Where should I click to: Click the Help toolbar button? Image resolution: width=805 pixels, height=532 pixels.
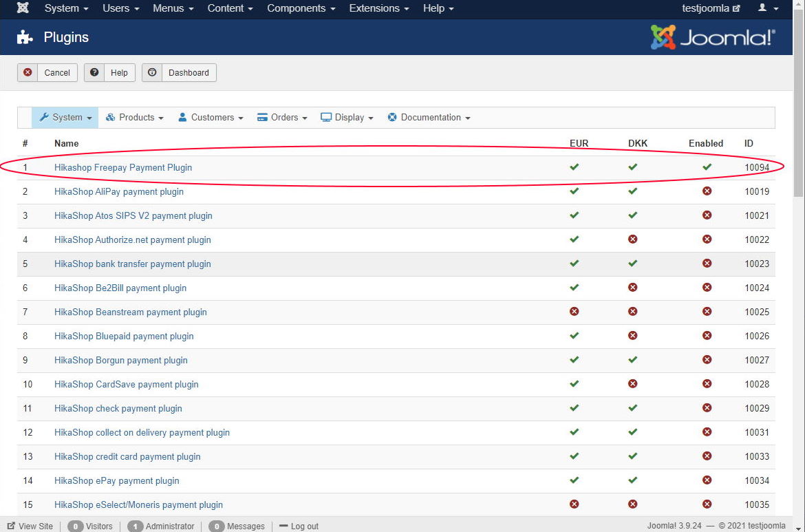point(109,72)
